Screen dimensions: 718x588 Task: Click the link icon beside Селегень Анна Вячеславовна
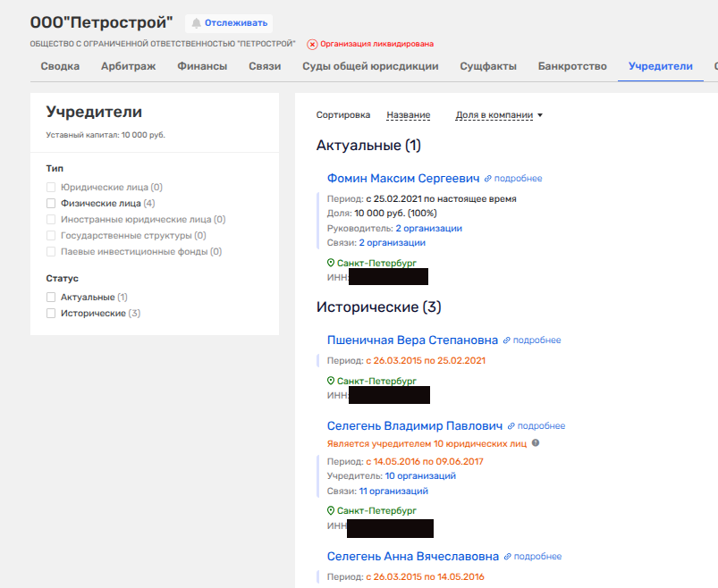(508, 557)
